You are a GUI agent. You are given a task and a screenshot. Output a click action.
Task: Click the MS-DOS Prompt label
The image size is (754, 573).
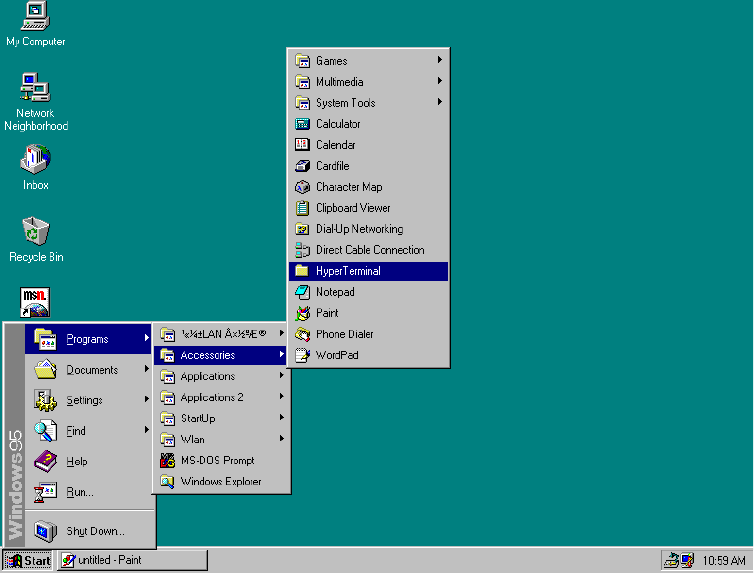point(217,461)
